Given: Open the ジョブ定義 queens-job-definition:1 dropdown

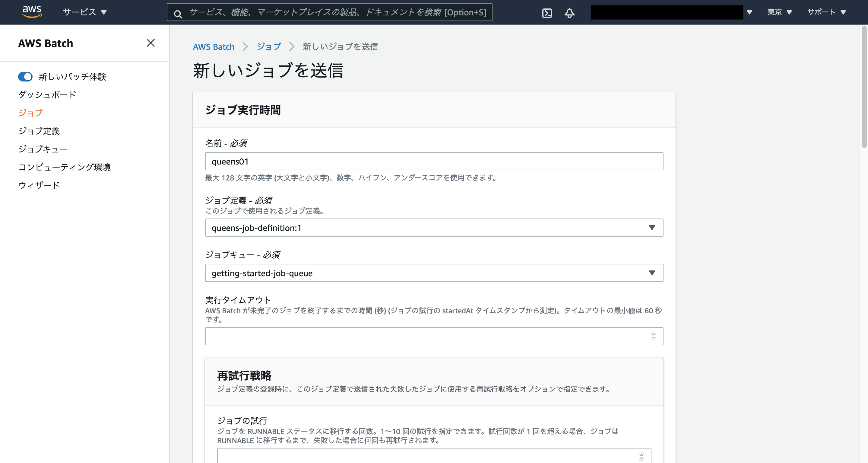Looking at the screenshot, I should (434, 228).
